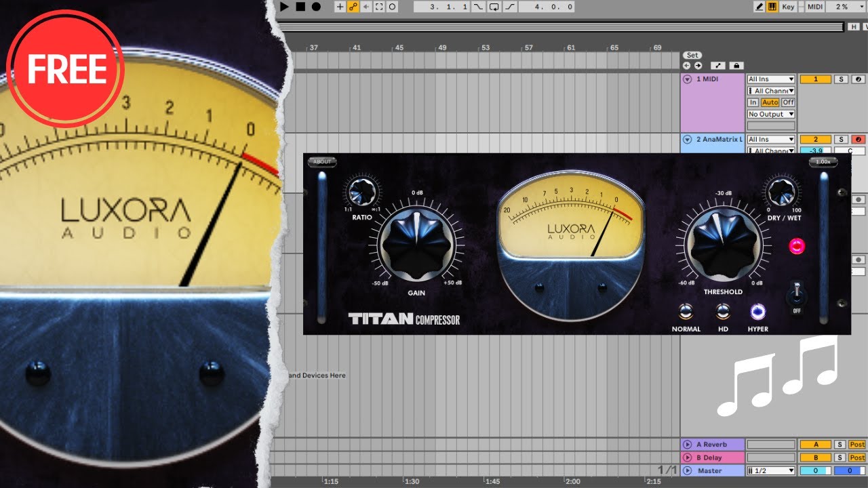
Task: Click the timeline marker at bar 49
Action: tap(442, 48)
